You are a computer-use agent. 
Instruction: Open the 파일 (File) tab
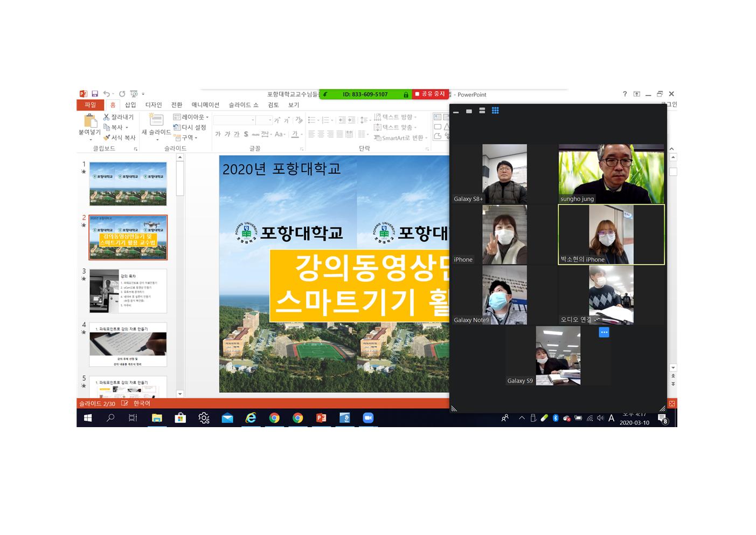click(90, 105)
